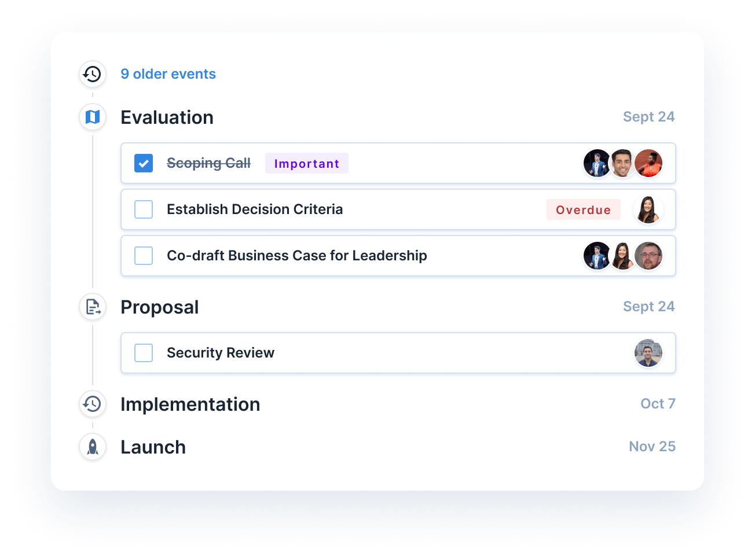Click the rocket icon next to Launch
Screen dimensions: 755x560
coord(92,447)
